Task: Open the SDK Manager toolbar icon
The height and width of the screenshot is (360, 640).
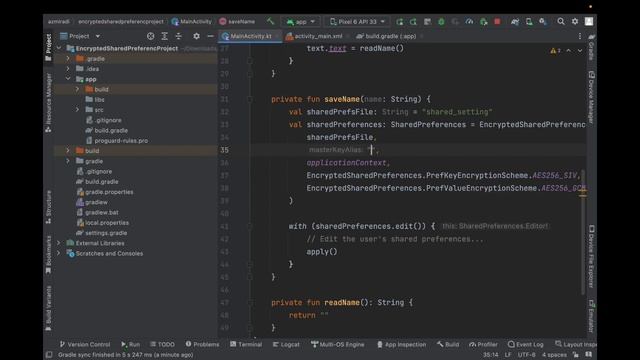Action: click(543, 22)
